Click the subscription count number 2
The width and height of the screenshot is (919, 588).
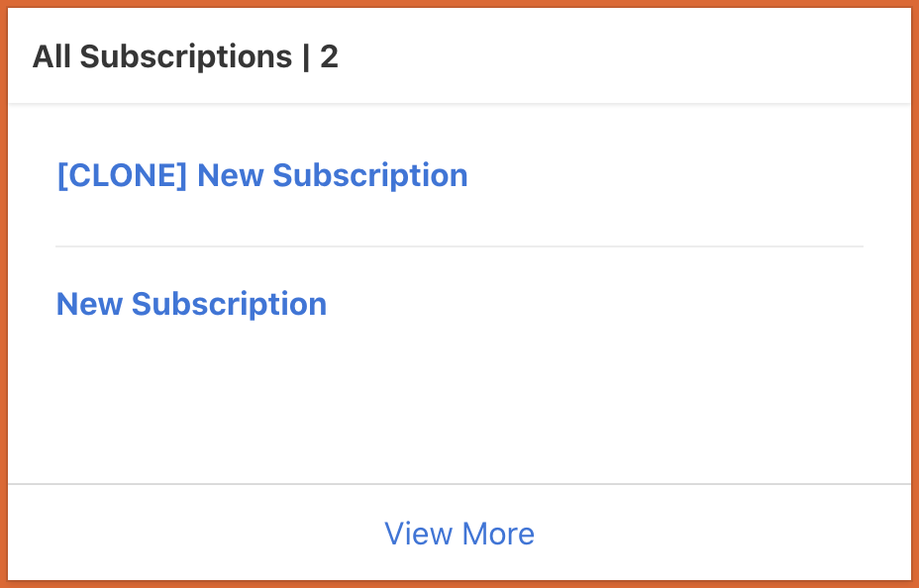click(329, 56)
